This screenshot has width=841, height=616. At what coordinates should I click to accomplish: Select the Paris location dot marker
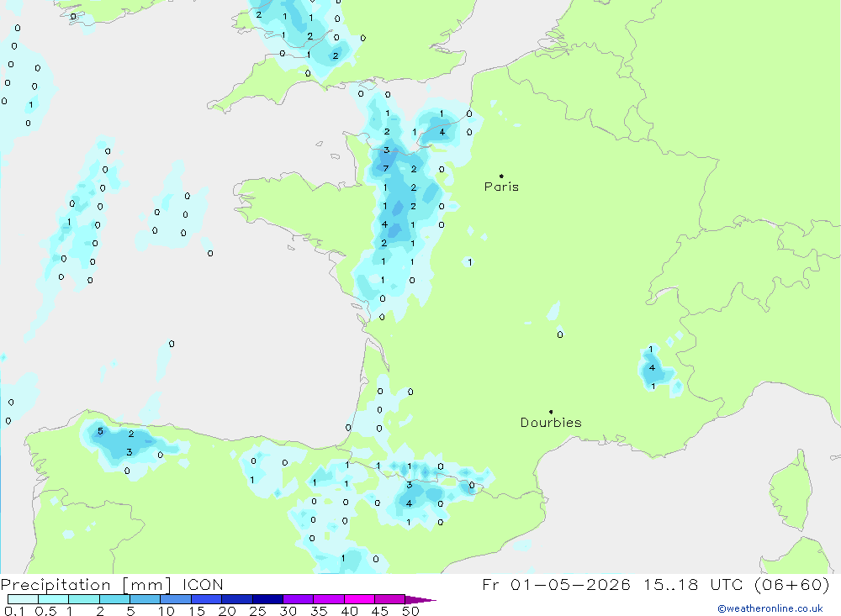pos(501,176)
